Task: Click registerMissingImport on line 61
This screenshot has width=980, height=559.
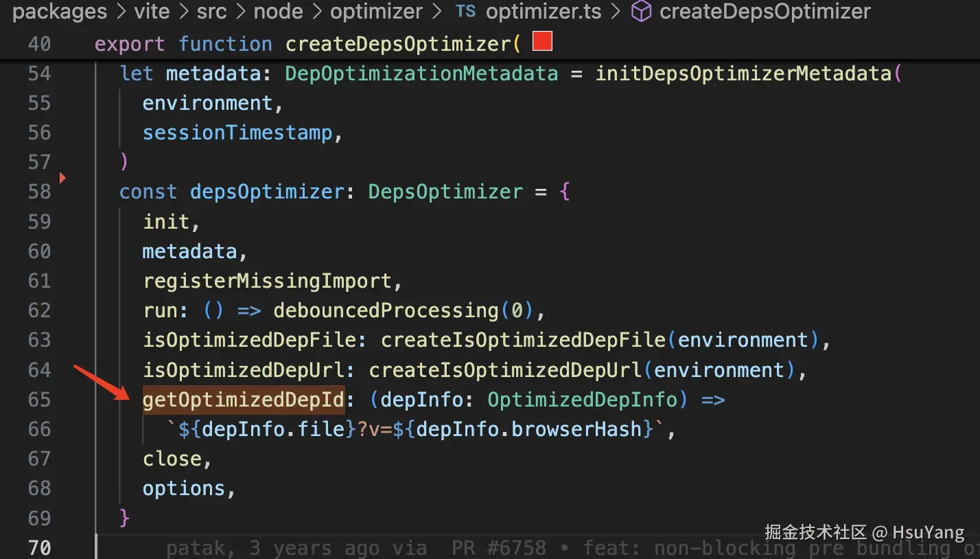Action: [266, 281]
